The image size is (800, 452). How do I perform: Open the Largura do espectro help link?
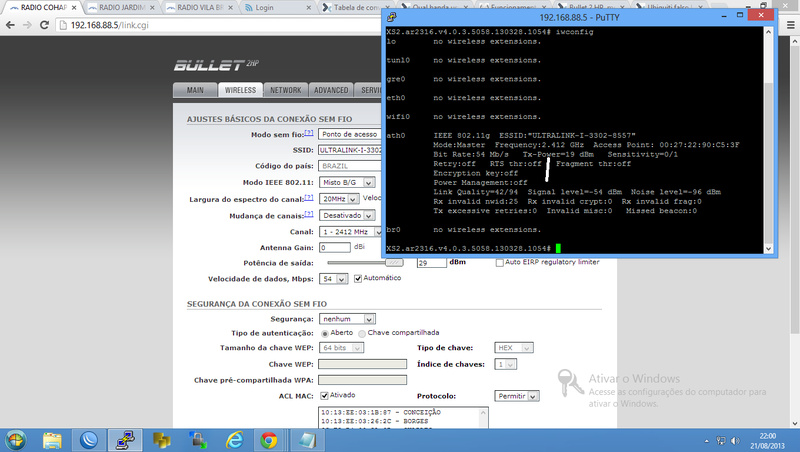pos(309,197)
